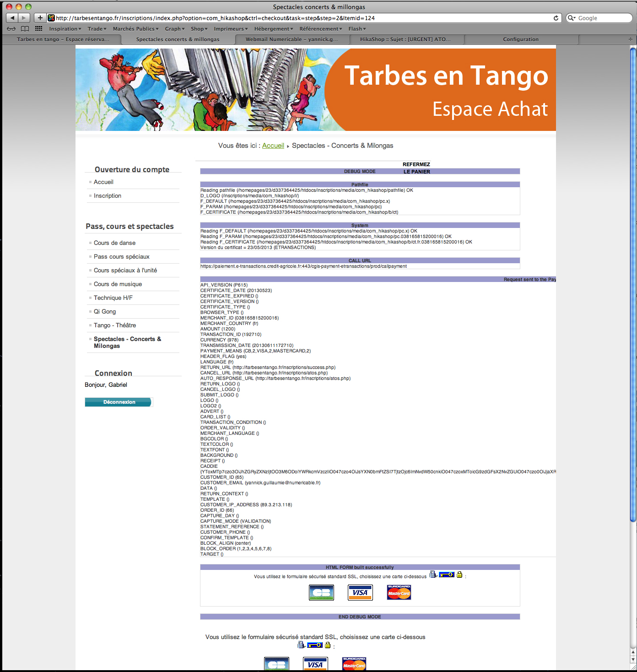Click the CALL URL payment address text
The height and width of the screenshot is (672, 637).
303,266
